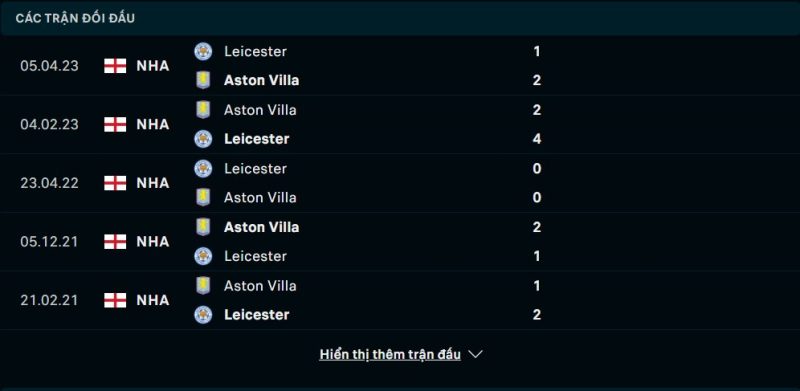800x391 pixels.
Task: Expand more matches with chevron arrow
Action: (x=475, y=354)
